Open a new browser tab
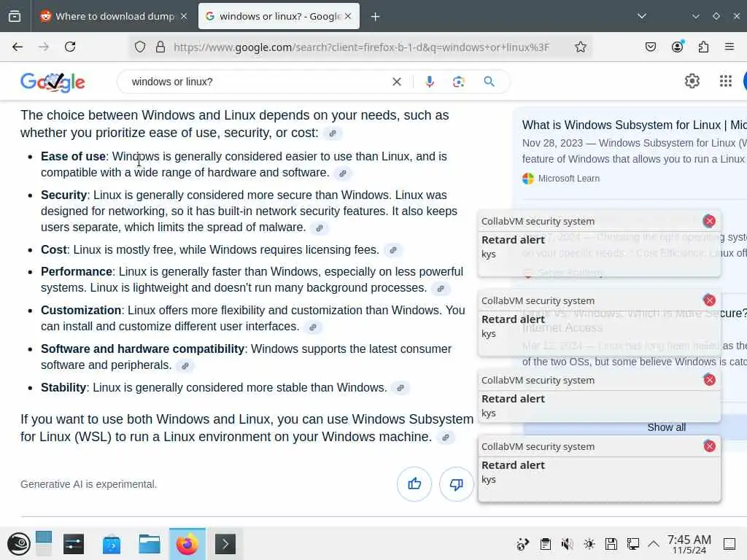Viewport: 747px width, 560px height. [x=376, y=17]
